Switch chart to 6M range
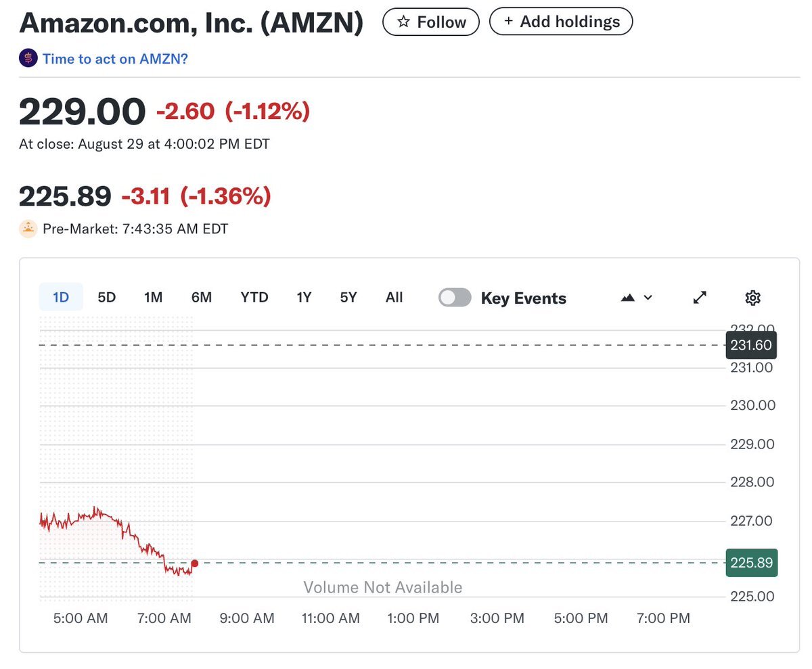Screen dimensions: 812x669 (202, 297)
